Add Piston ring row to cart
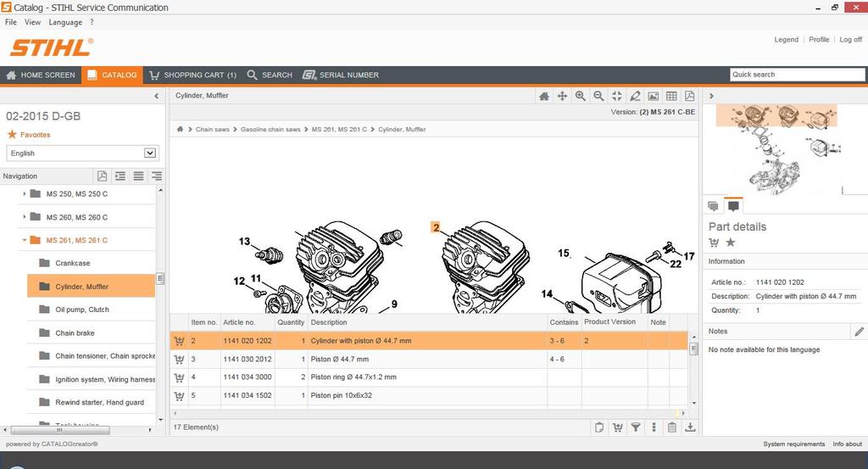This screenshot has width=868, height=469. coord(179,377)
